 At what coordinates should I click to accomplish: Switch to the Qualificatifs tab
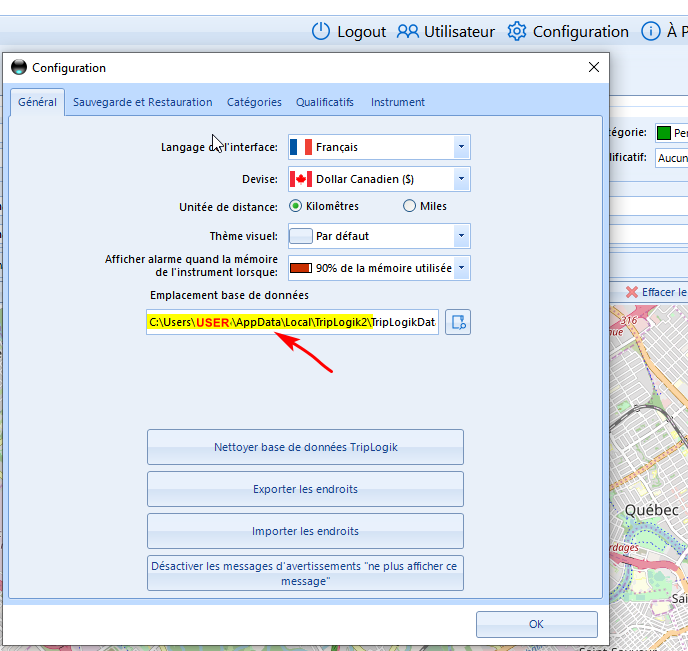coord(325,102)
